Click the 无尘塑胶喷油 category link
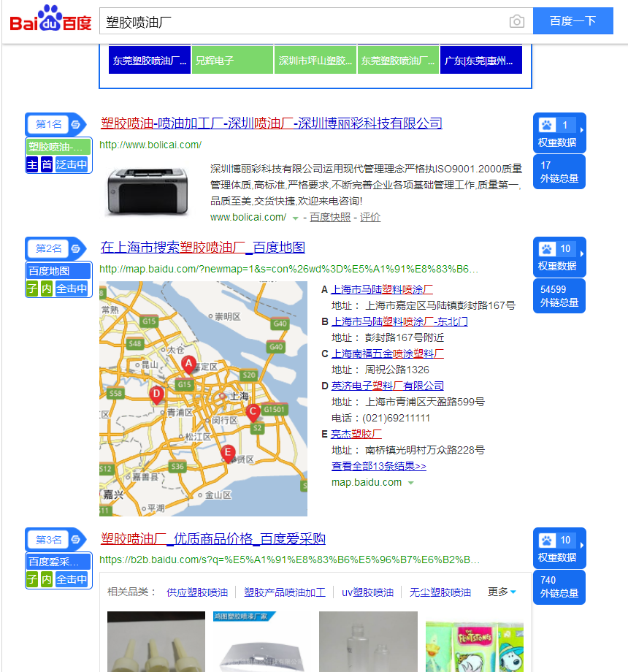The image size is (628, 672). pyautogui.click(x=440, y=592)
